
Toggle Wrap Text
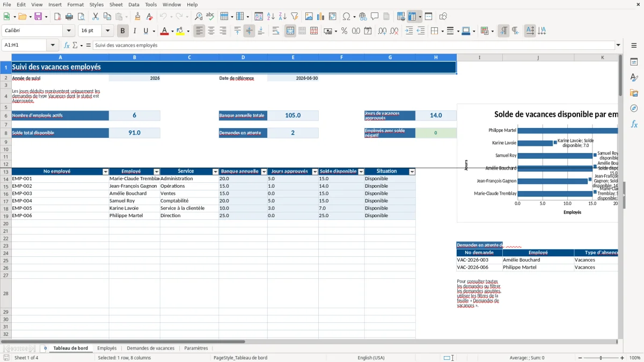[x=276, y=31]
